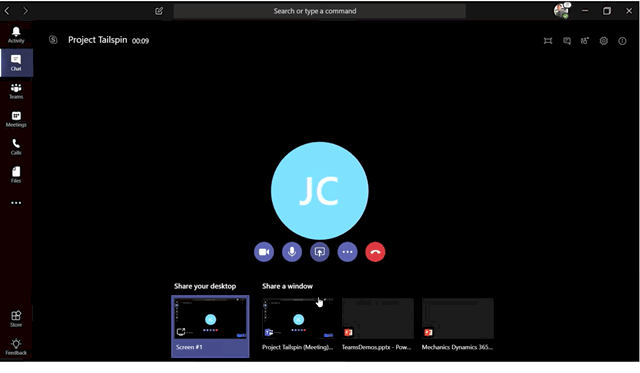
Task: Click the Project Tailspin meeting title
Action: tap(98, 40)
